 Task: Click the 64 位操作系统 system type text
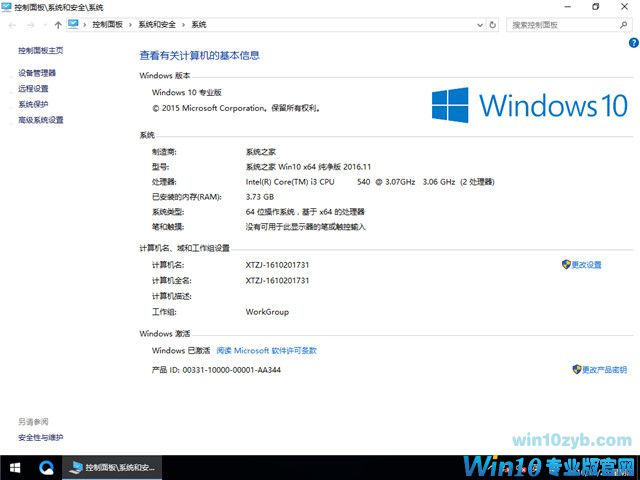coord(305,212)
